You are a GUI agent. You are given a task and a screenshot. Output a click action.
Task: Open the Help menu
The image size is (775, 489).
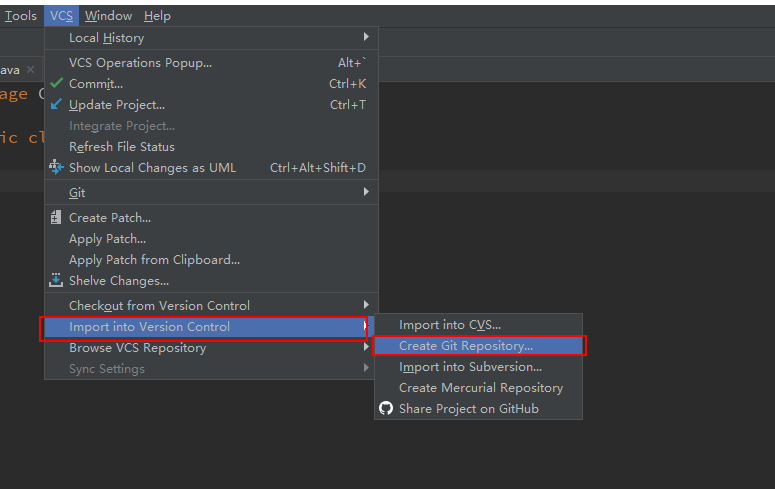pos(157,16)
